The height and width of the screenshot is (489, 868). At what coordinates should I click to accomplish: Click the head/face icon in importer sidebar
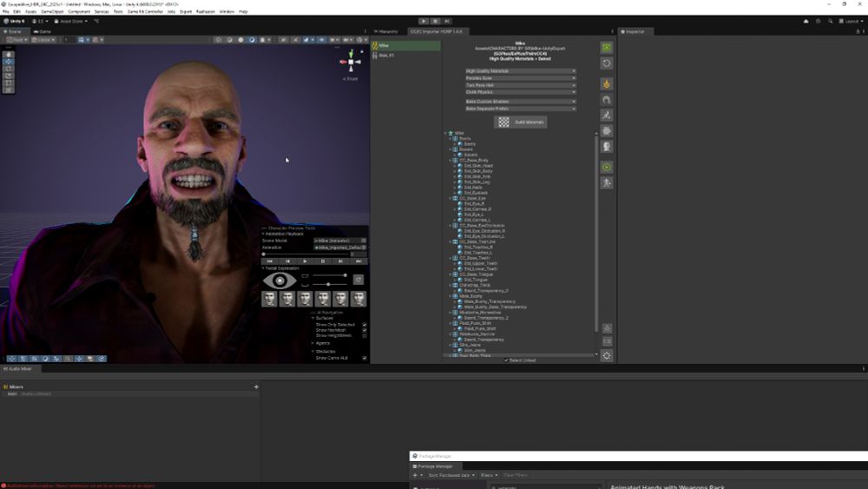pyautogui.click(x=607, y=146)
